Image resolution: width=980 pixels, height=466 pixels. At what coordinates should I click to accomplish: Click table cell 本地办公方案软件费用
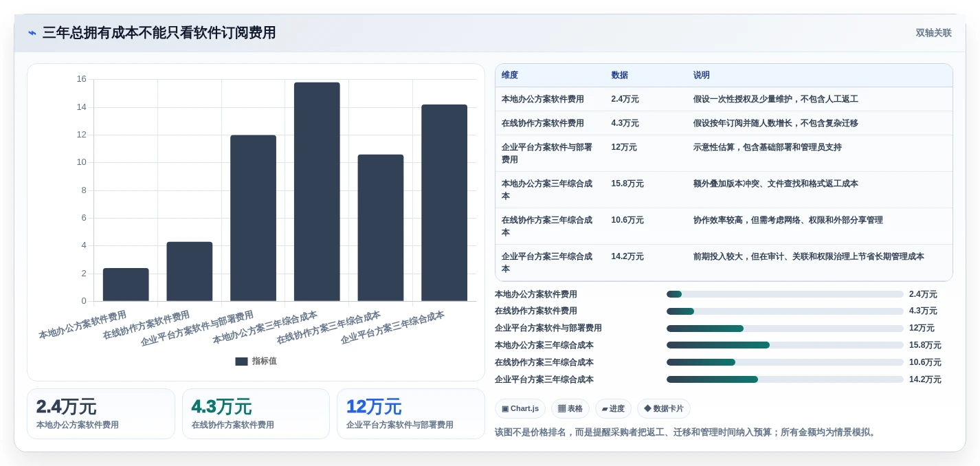tap(543, 99)
